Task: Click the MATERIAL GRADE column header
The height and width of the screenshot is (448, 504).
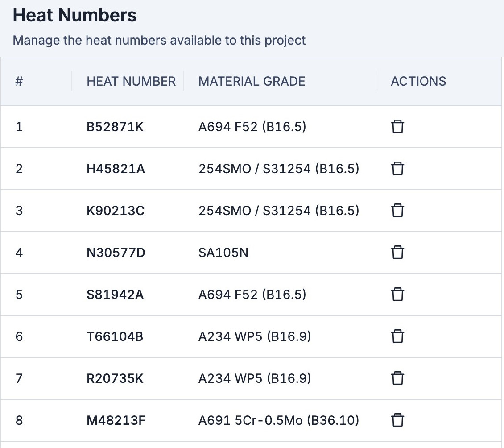Action: [x=252, y=81]
